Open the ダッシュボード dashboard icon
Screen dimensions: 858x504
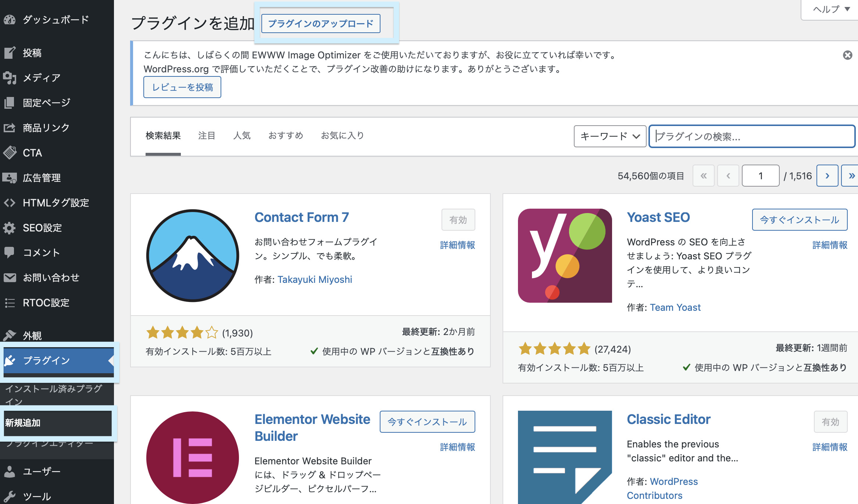pyautogui.click(x=10, y=19)
